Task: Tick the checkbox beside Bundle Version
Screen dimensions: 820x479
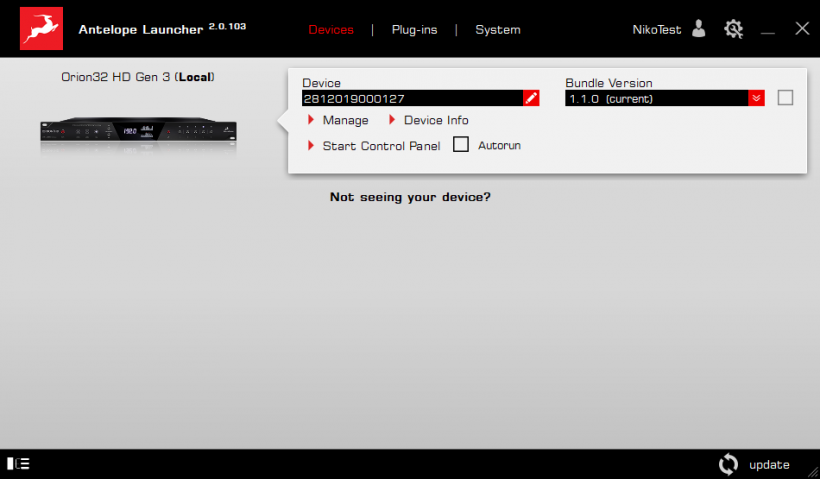Action: [x=785, y=98]
